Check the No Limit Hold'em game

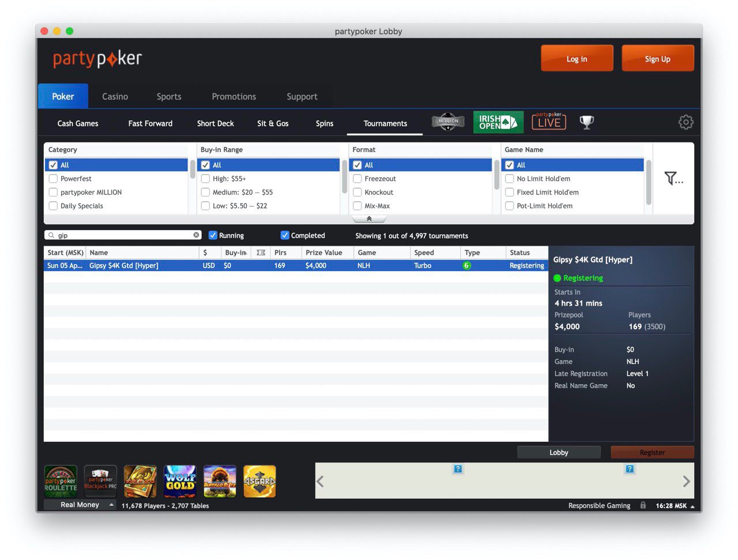(510, 179)
